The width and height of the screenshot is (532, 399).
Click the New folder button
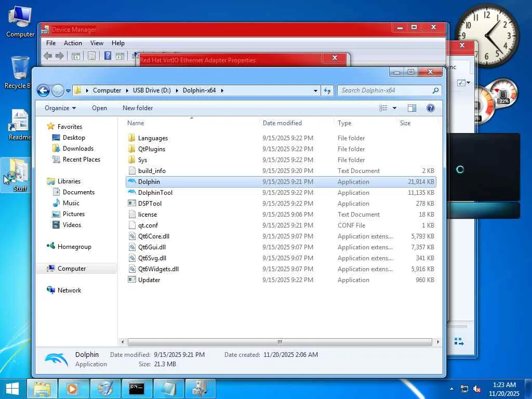tap(138, 108)
